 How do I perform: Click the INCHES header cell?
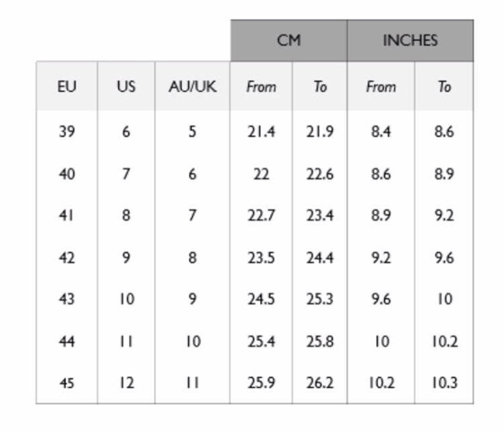[409, 41]
